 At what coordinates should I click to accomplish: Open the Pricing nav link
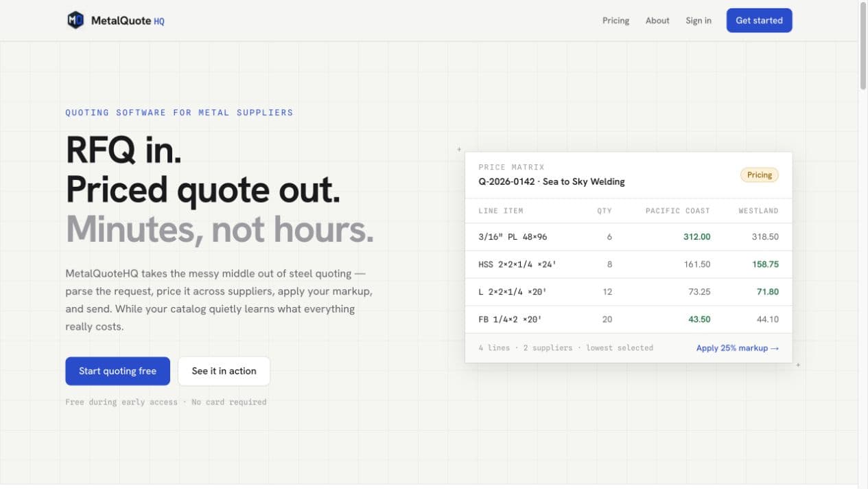pyautogui.click(x=615, y=21)
